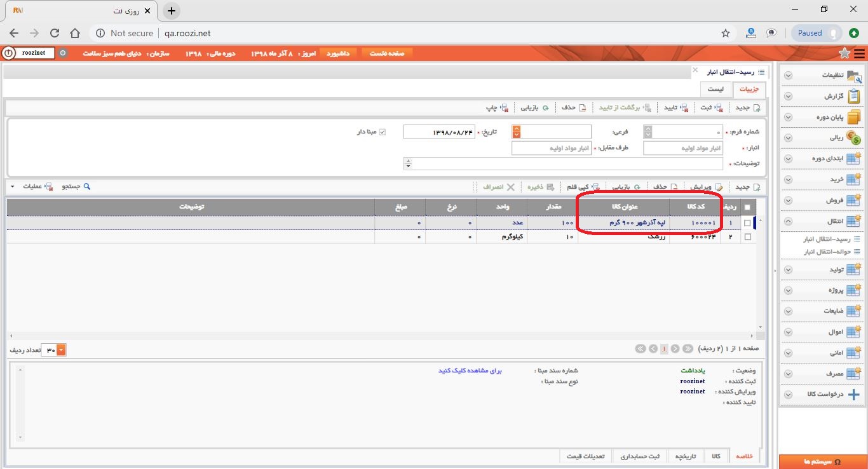Click the star favorites icon in orange header
The image size is (868, 469).
[844, 53]
